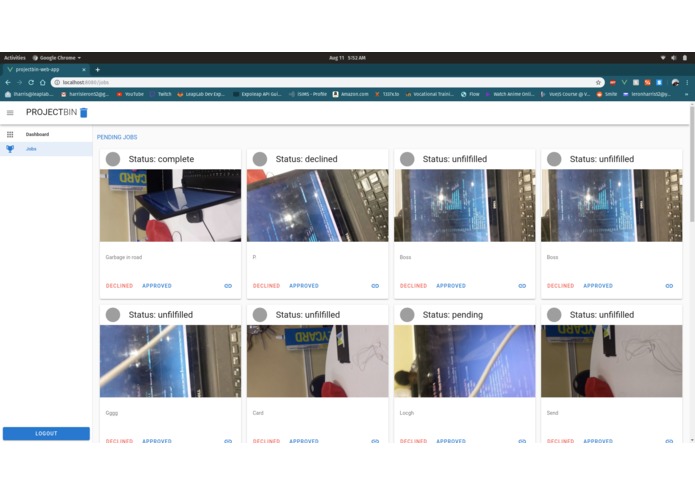Open the Loogh pending card photo
This screenshot has height=494, width=695.
coord(465,361)
